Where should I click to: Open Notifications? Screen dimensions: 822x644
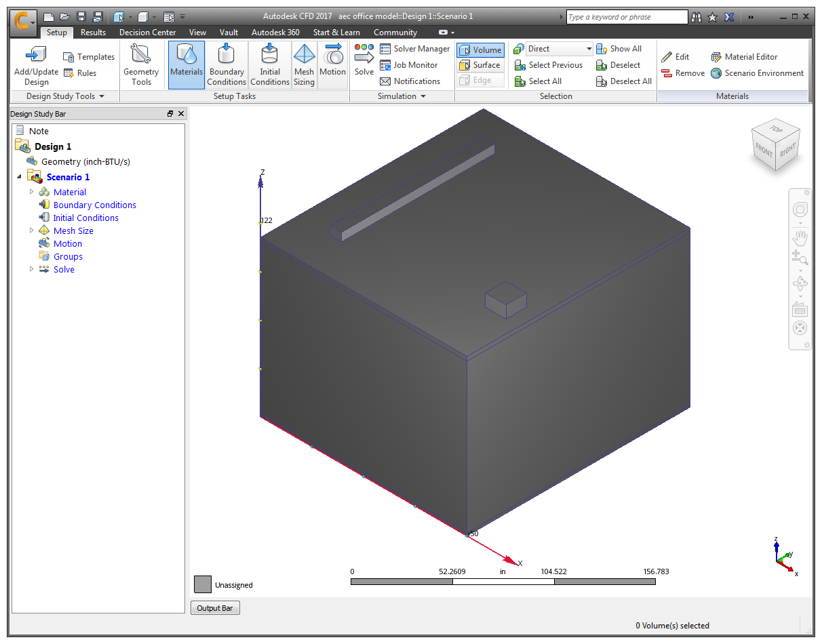coord(410,81)
